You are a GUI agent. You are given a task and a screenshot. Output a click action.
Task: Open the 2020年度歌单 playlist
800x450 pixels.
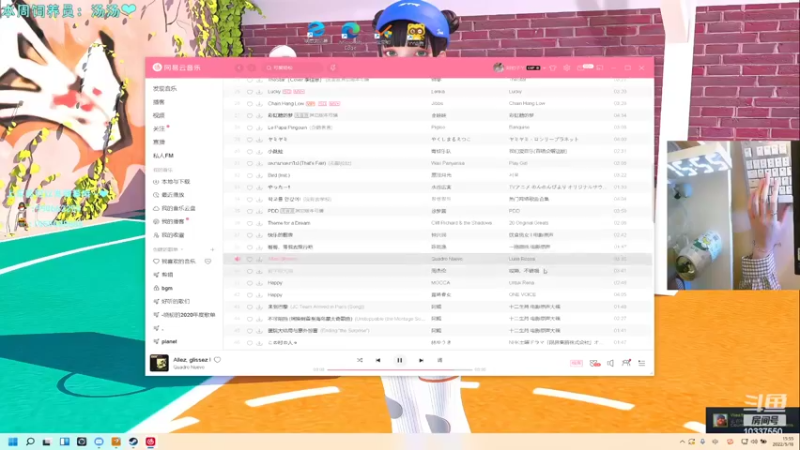coord(188,315)
